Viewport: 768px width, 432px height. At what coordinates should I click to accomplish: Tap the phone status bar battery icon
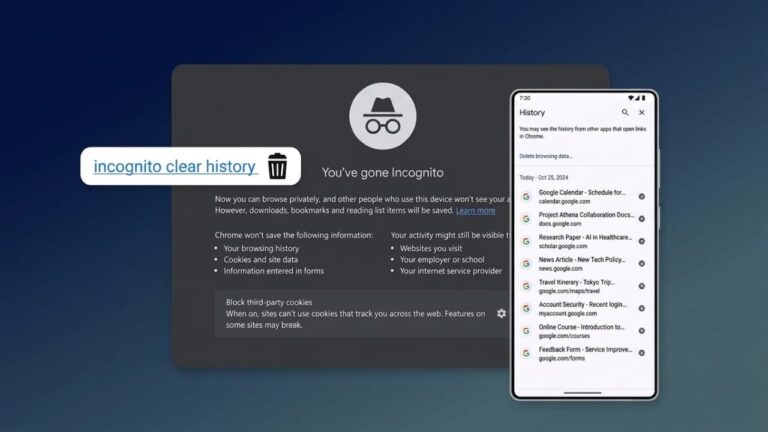[644, 98]
